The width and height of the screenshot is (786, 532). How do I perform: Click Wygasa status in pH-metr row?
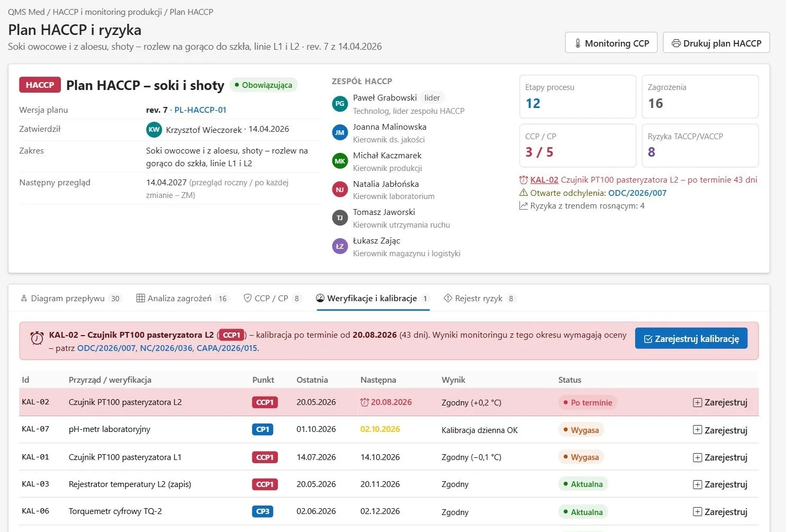tap(581, 430)
